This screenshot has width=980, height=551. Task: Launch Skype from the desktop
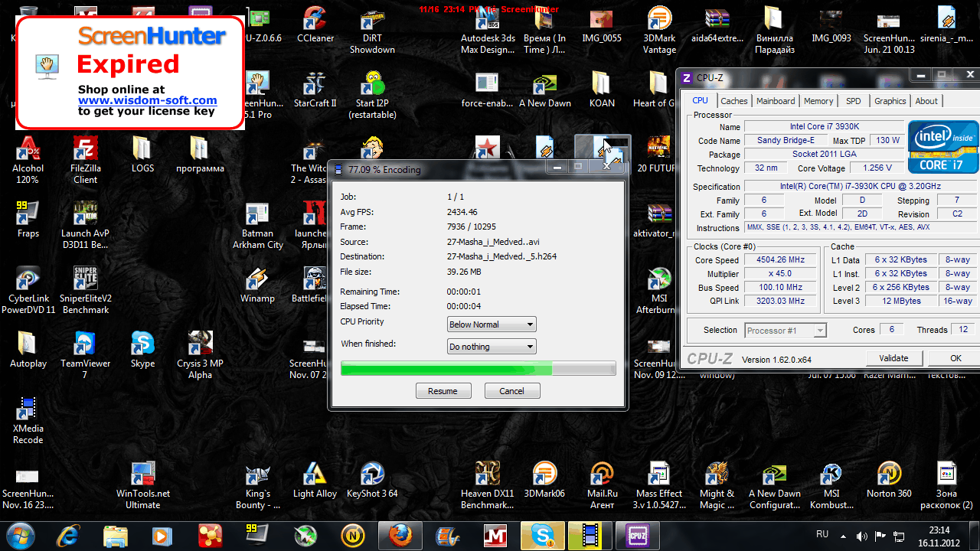click(x=142, y=346)
